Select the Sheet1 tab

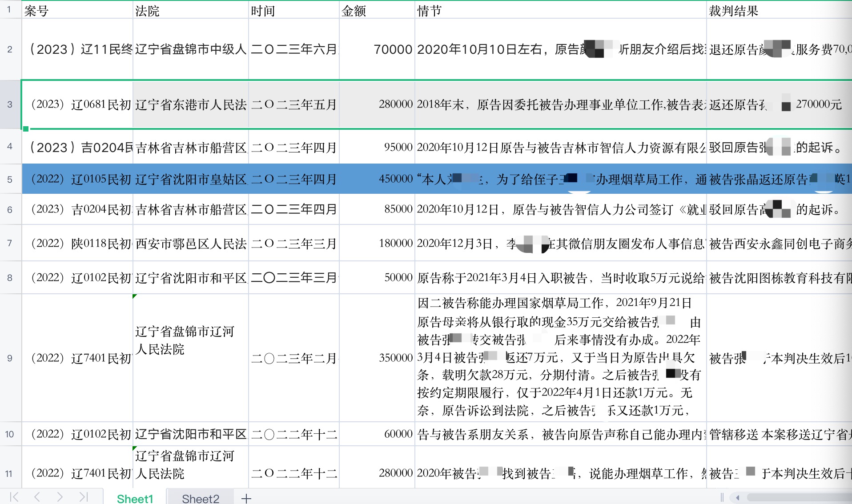pos(135,498)
